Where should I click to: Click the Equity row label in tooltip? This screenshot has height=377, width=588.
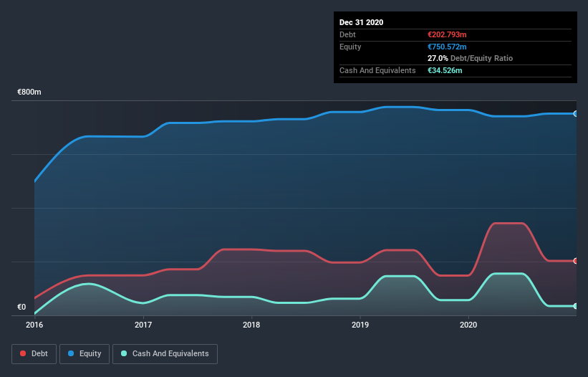(x=350, y=47)
